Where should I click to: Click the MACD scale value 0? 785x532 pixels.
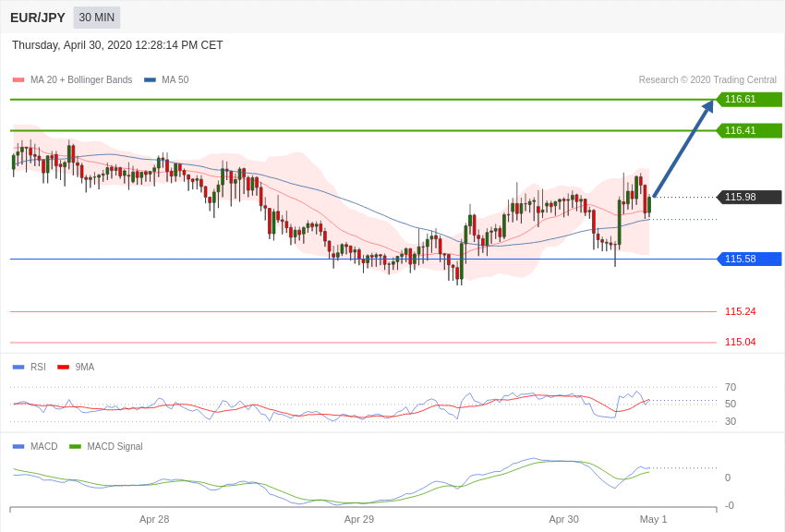click(728, 478)
